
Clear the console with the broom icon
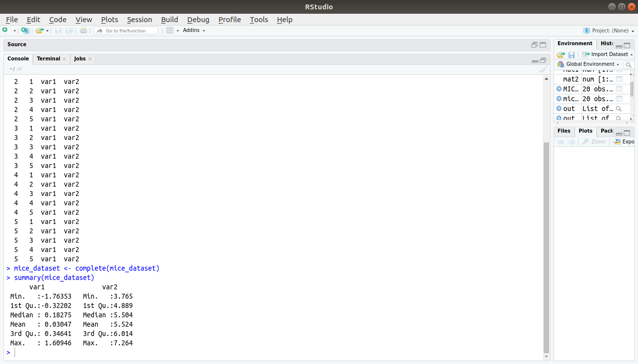[543, 69]
